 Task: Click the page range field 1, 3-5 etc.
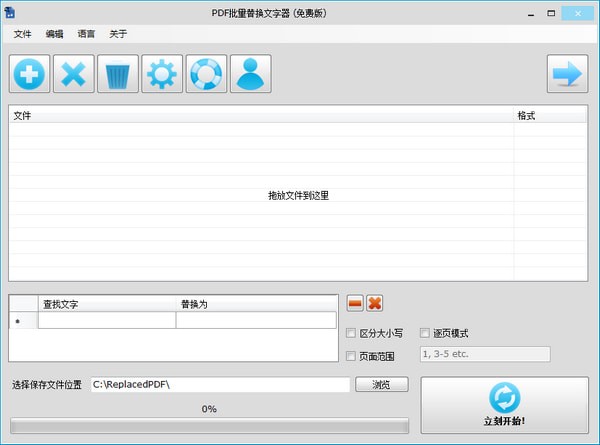485,354
